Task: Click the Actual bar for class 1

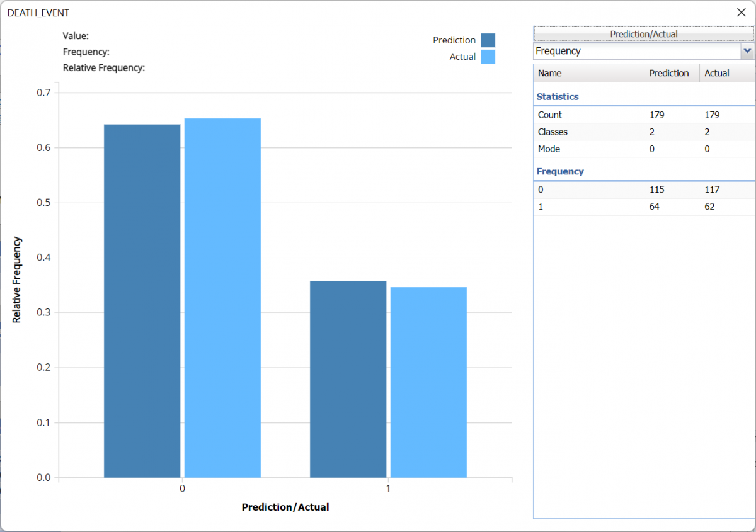Action: coord(428,382)
